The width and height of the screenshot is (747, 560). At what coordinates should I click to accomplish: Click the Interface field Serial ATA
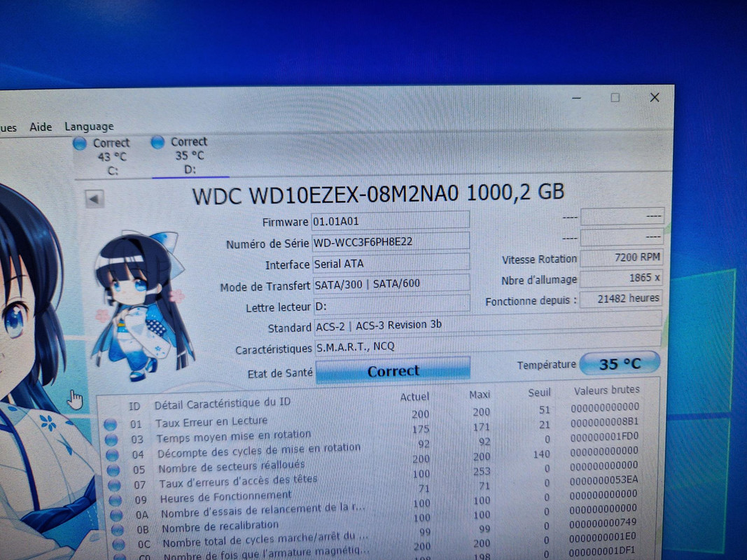[391, 263]
